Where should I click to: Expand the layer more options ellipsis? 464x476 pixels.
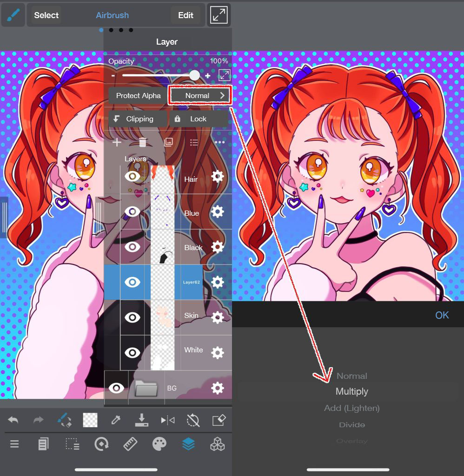point(219,142)
